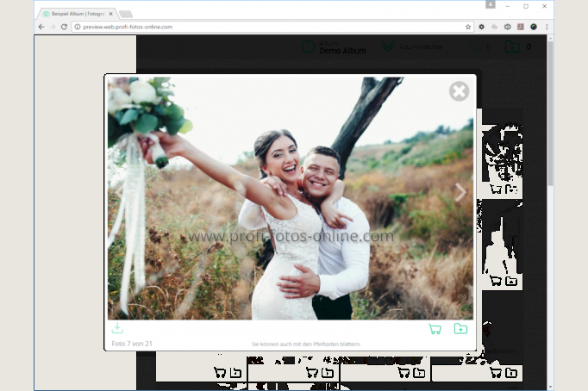Screen dimensions: 588x391
Task: Click the page scrollbar thumb
Action: click(550, 113)
